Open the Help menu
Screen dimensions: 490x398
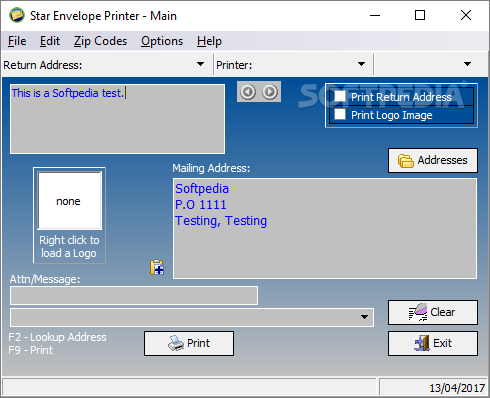click(x=209, y=41)
